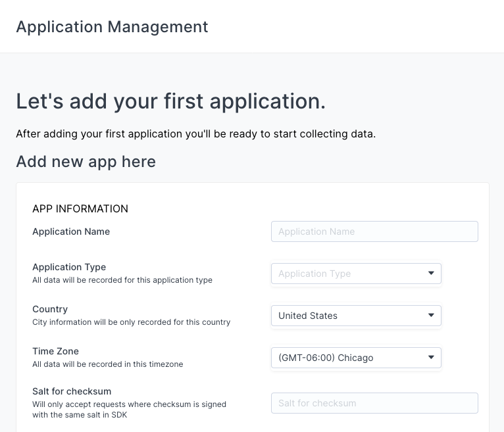
Task: Open the Country dropdown showing United States
Action: [x=349, y=316]
